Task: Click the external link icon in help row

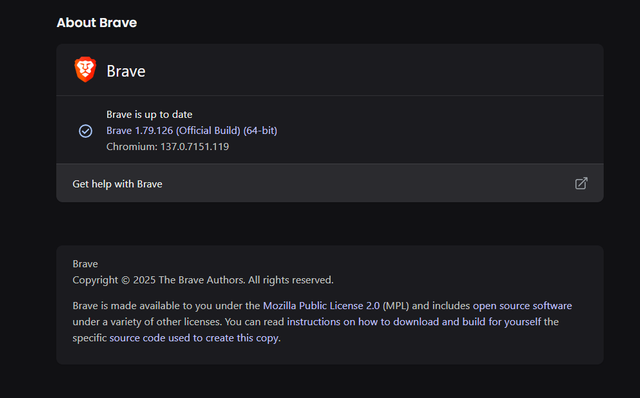Action: (x=581, y=183)
